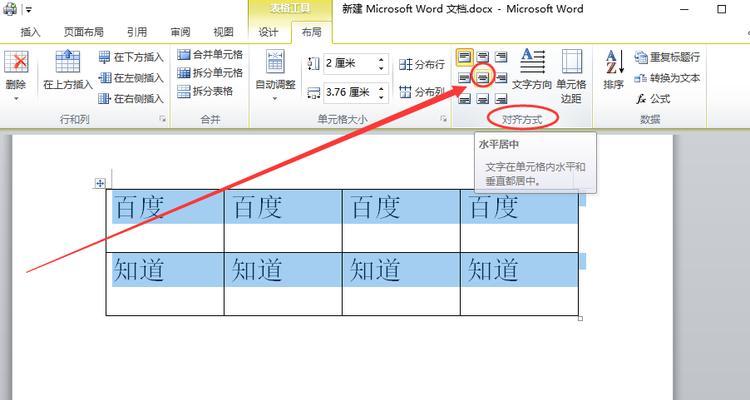Click 分布行 distribute rows
The width and height of the screenshot is (750, 400).
(422, 64)
